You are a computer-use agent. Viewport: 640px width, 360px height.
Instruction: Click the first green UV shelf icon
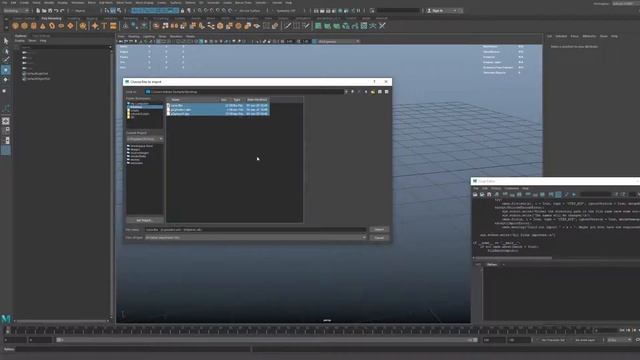pos(318,26)
